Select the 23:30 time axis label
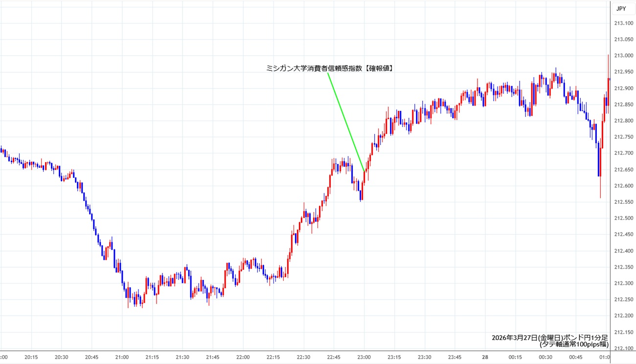Viewport: 636px width, 364px height. pyautogui.click(x=424, y=357)
